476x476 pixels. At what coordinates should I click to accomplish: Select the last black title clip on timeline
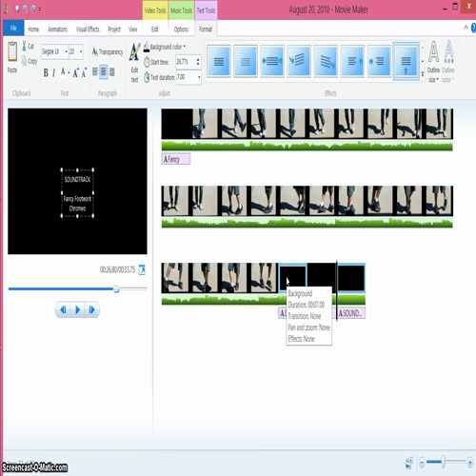pyautogui.click(x=351, y=278)
